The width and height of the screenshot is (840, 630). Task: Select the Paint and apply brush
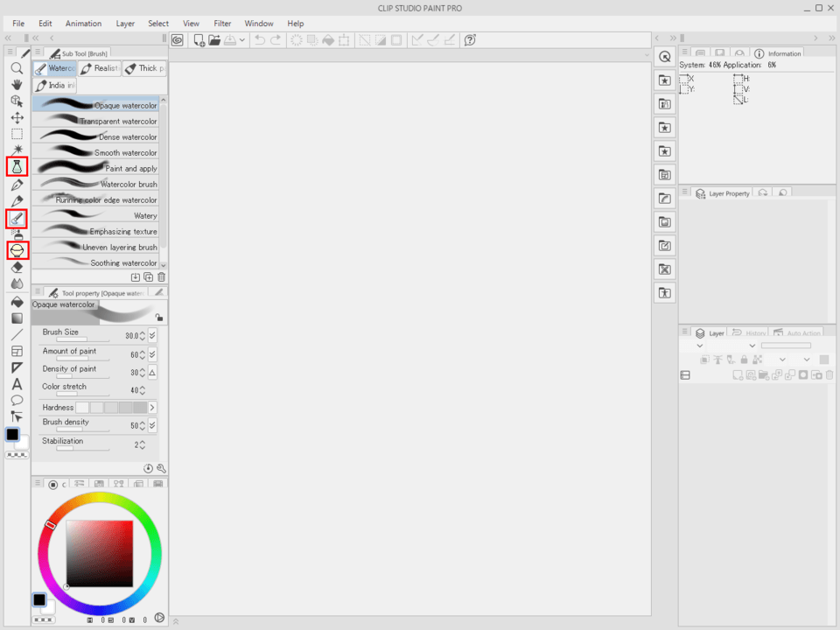[x=95, y=168]
